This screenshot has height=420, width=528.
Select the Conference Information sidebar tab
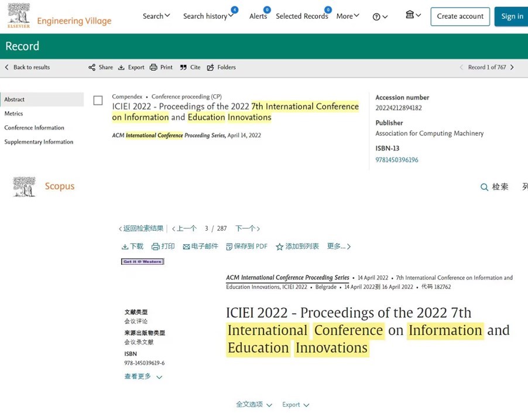pyautogui.click(x=35, y=128)
